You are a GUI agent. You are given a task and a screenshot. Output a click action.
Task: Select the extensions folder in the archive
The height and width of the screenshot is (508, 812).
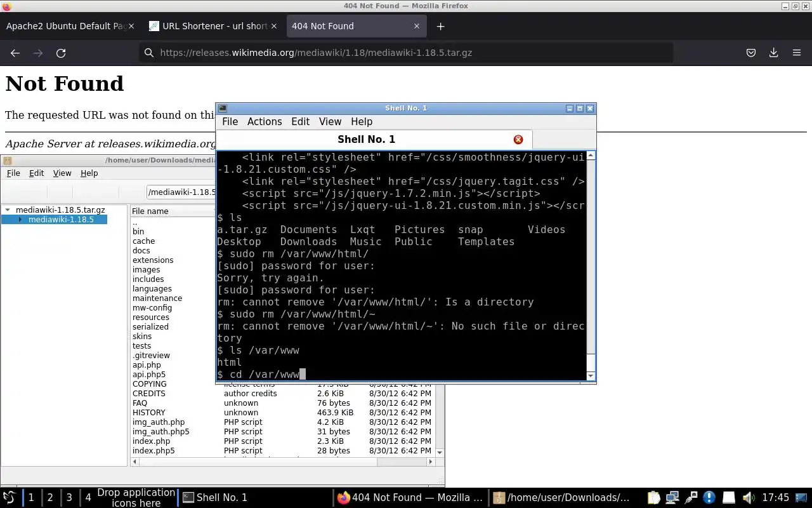pyautogui.click(x=153, y=260)
